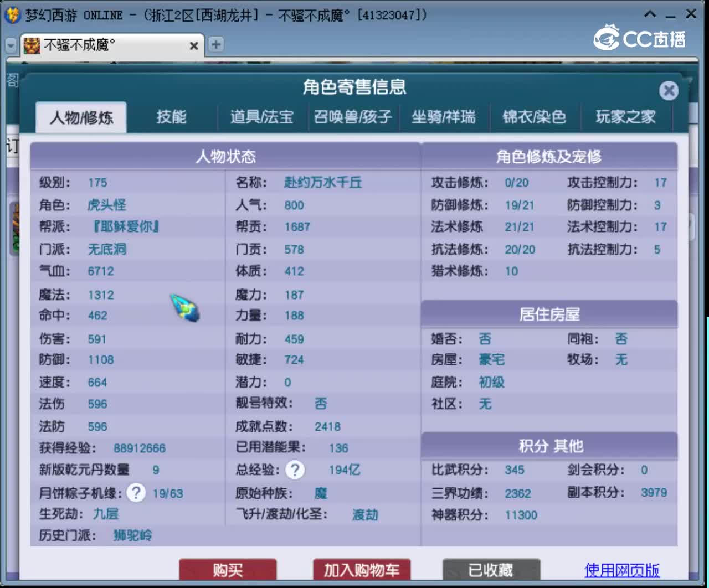The image size is (709, 588).
Task: Click the 加入购物车 button
Action: click(362, 570)
